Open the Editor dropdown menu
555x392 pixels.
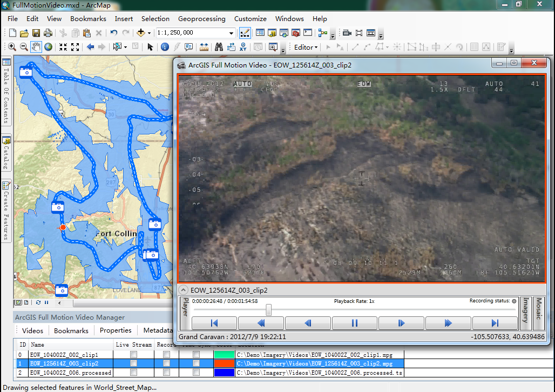306,47
